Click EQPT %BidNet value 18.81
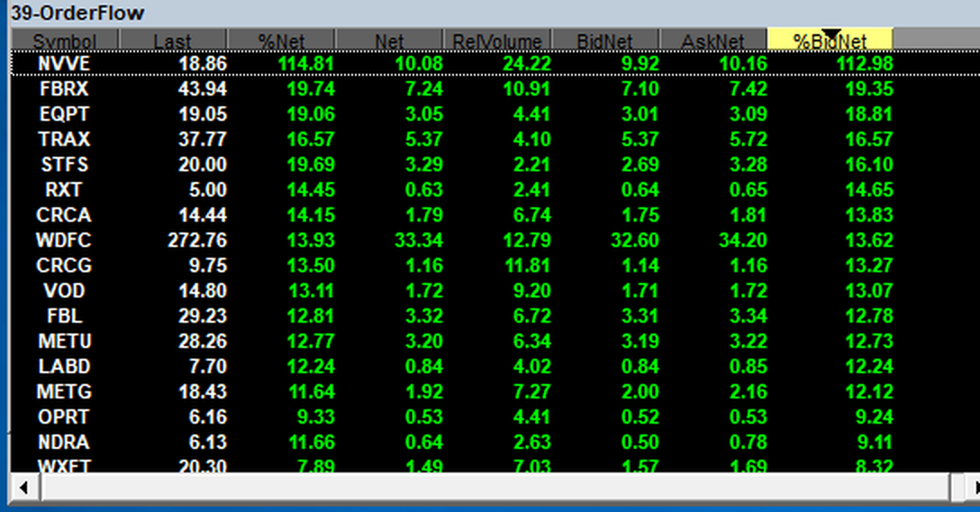The image size is (980, 512). 869,114
